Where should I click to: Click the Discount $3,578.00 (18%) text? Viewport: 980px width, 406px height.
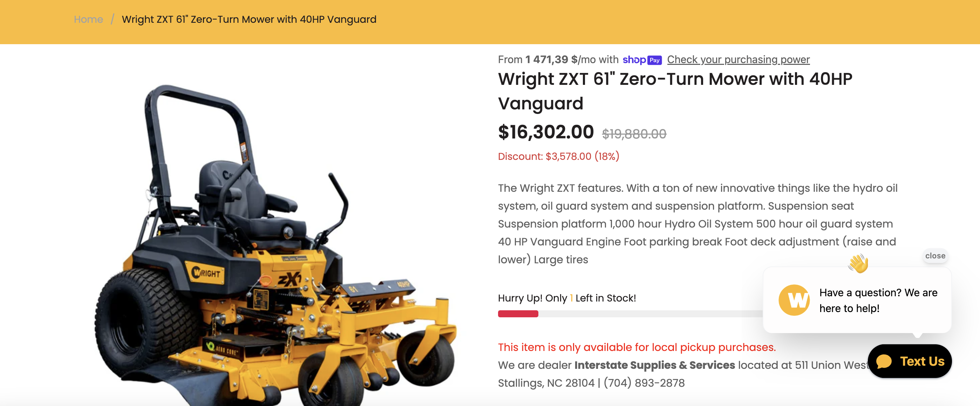click(x=558, y=156)
